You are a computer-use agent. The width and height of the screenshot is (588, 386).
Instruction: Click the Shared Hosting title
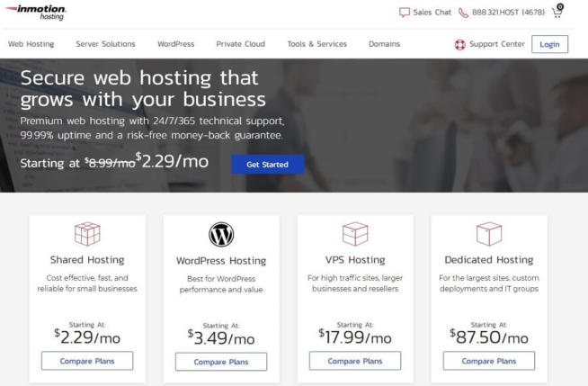click(87, 260)
